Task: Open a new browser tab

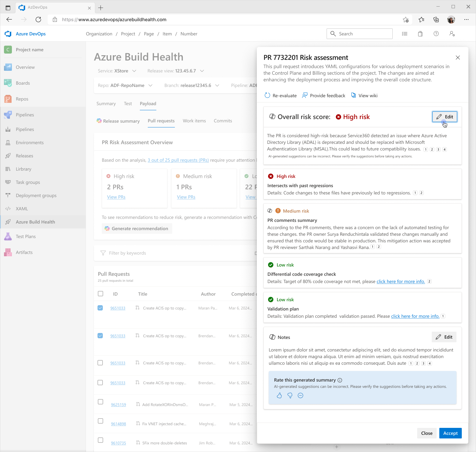Action: coord(101,8)
